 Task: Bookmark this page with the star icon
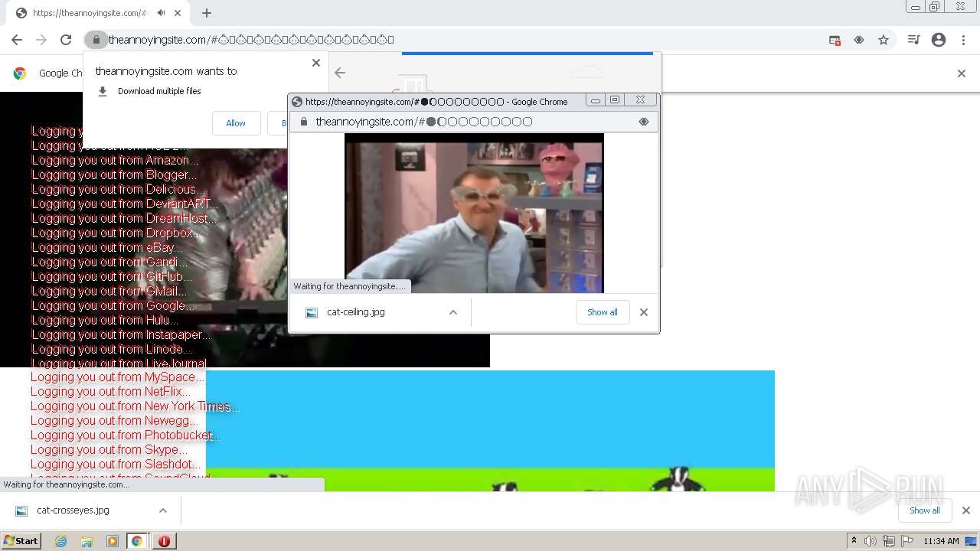coord(884,40)
